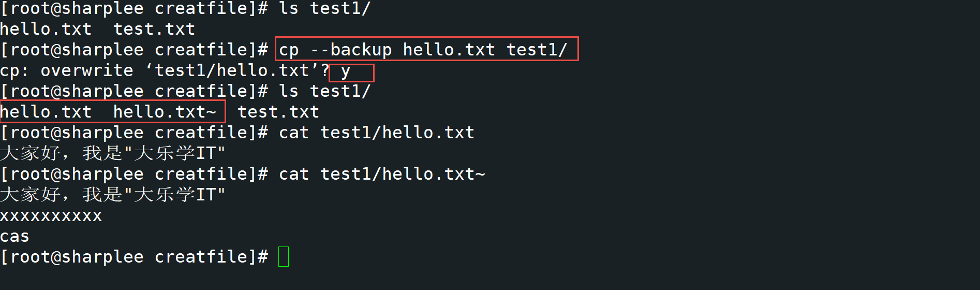Click the 'y' overwrite confirmation answer
980x290 pixels.
[x=346, y=71]
